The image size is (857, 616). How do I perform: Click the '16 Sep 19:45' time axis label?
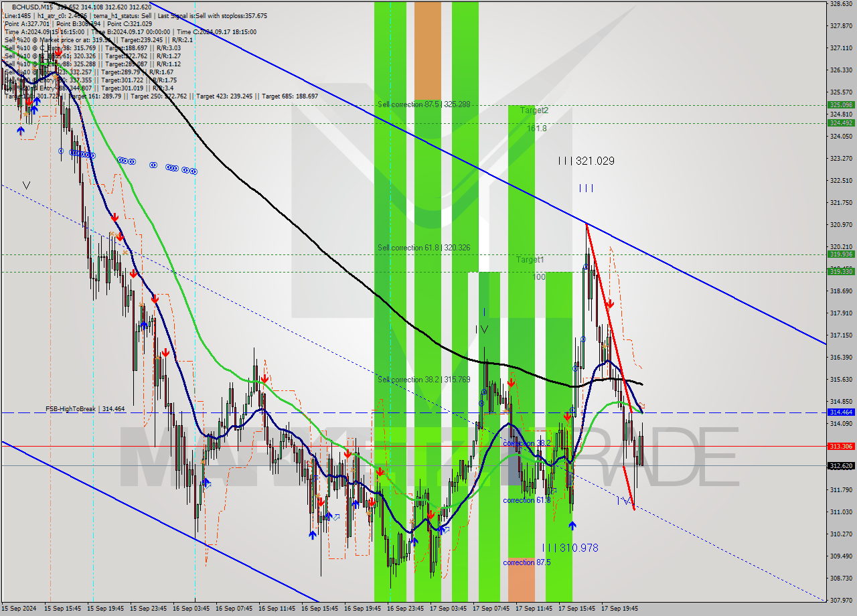pos(362,609)
